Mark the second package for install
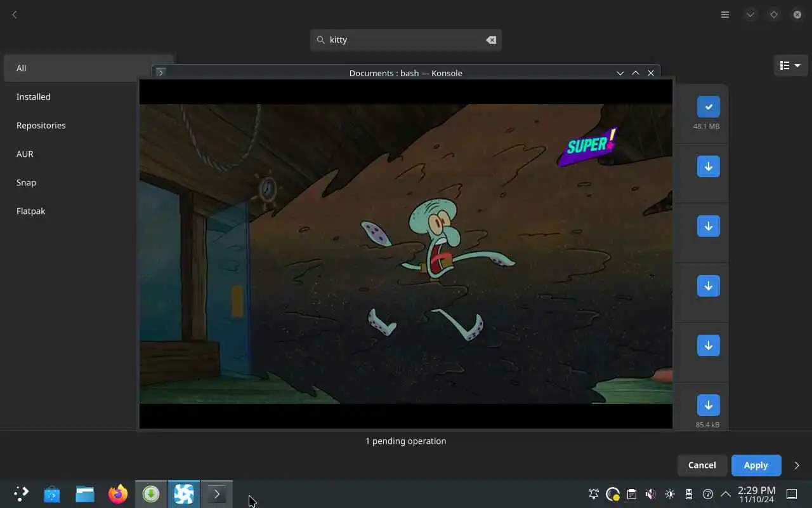The image size is (812, 508). coord(709,166)
